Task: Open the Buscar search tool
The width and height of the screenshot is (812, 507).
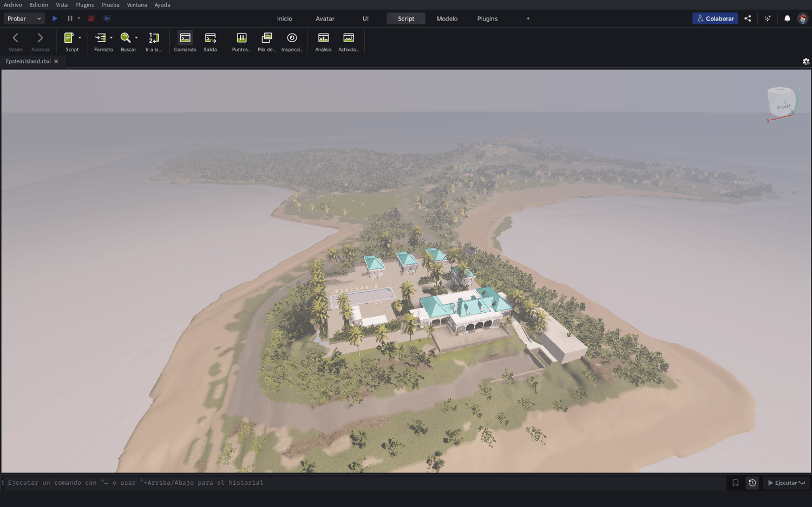Action: click(x=126, y=42)
